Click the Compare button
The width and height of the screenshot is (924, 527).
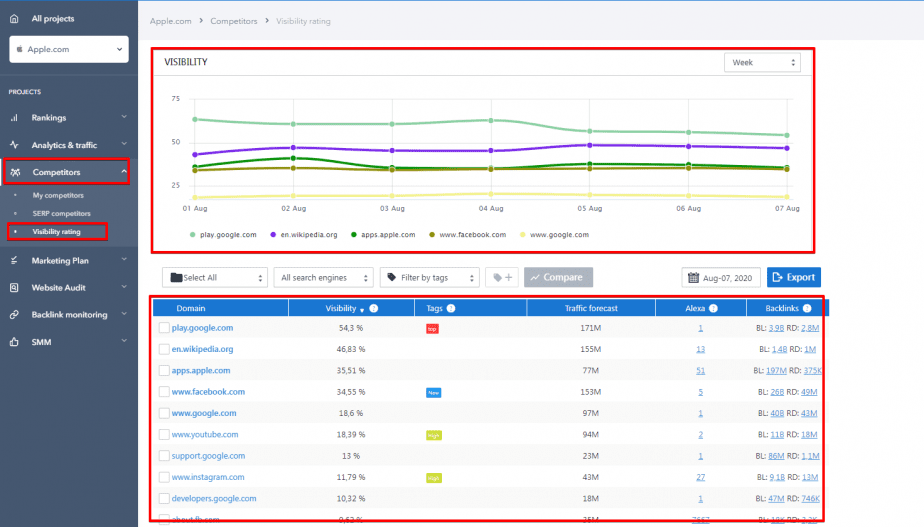(558, 277)
